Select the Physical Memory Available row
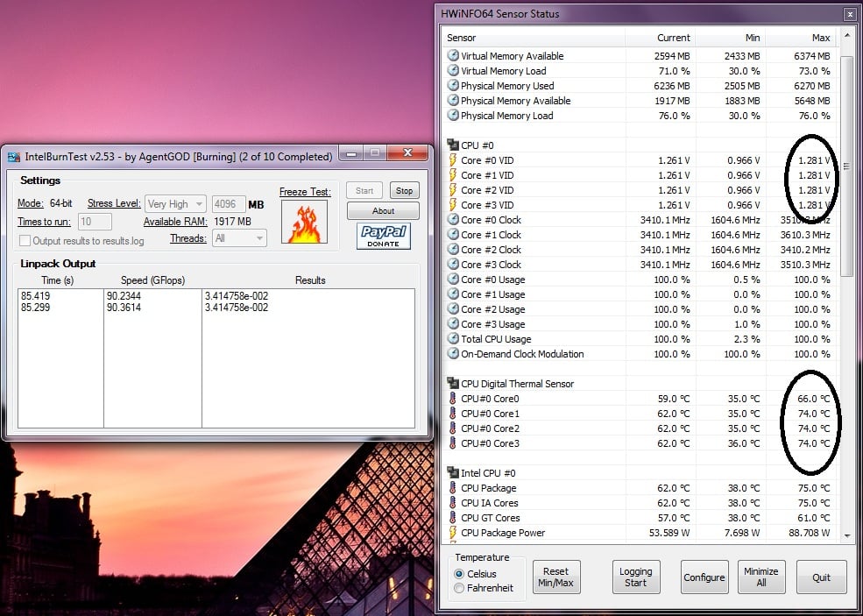 pos(640,100)
